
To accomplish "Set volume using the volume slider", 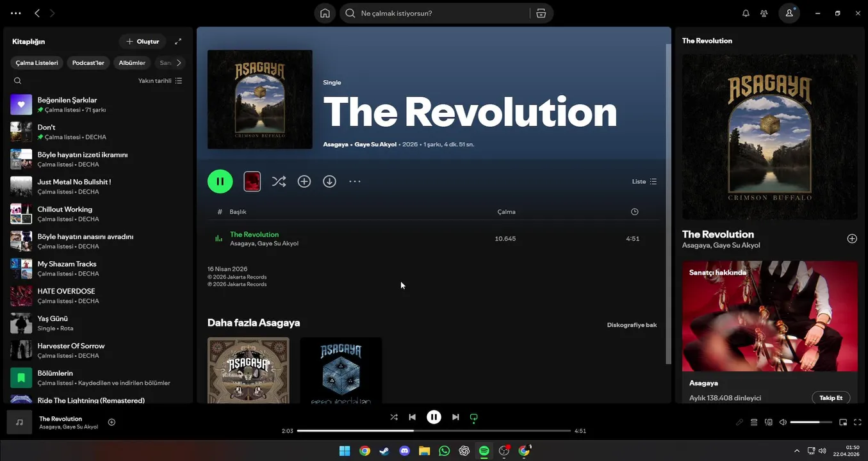I will [x=811, y=422].
